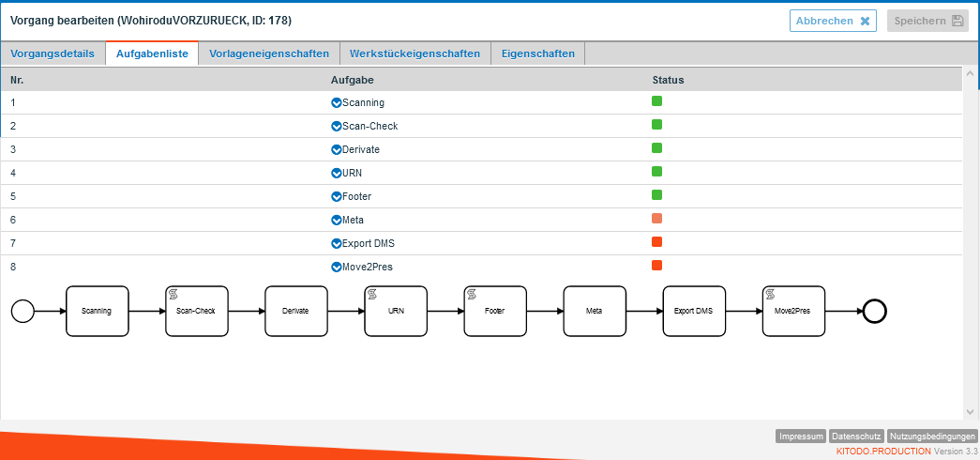Click the script icon on Move2Pres node
The width and height of the screenshot is (980, 460).
[x=770, y=294]
